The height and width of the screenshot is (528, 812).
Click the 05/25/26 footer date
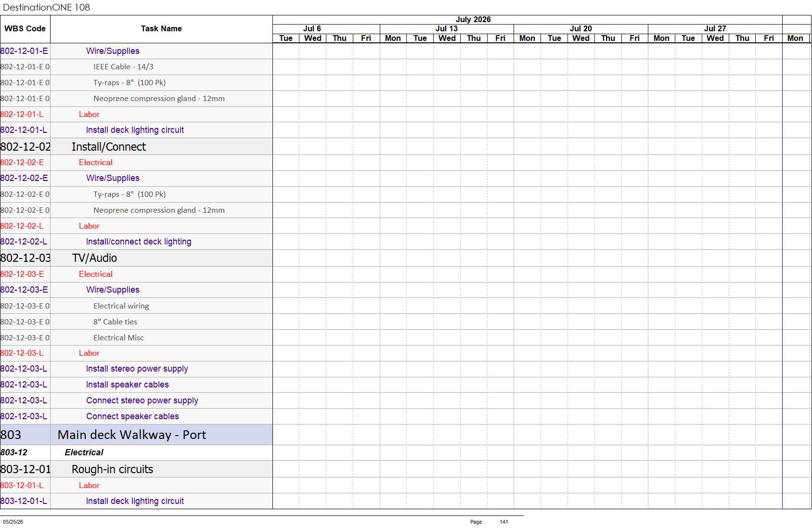pyautogui.click(x=13, y=522)
